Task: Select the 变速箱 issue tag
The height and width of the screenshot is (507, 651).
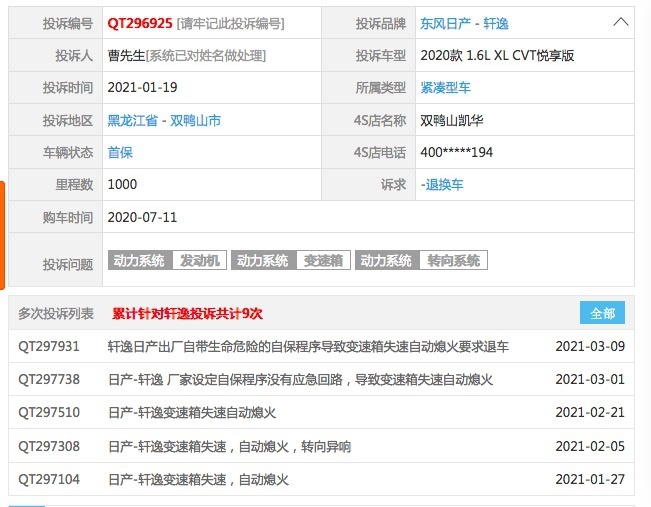Action: [x=323, y=260]
